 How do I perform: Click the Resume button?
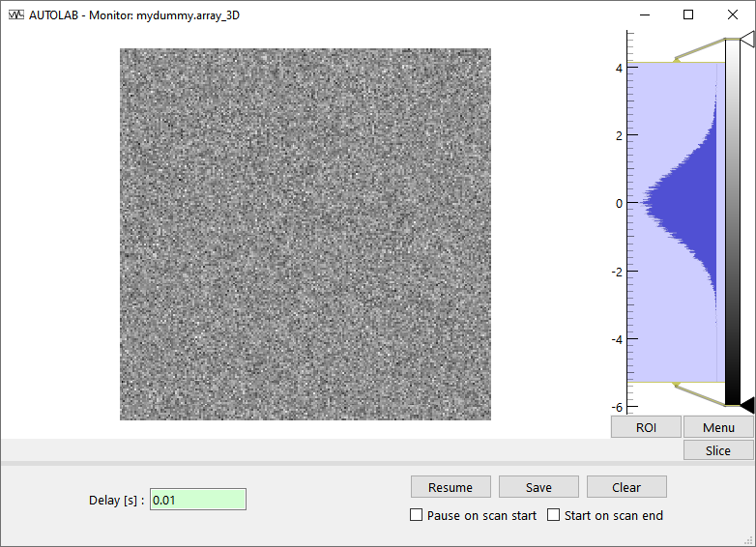[451, 487]
